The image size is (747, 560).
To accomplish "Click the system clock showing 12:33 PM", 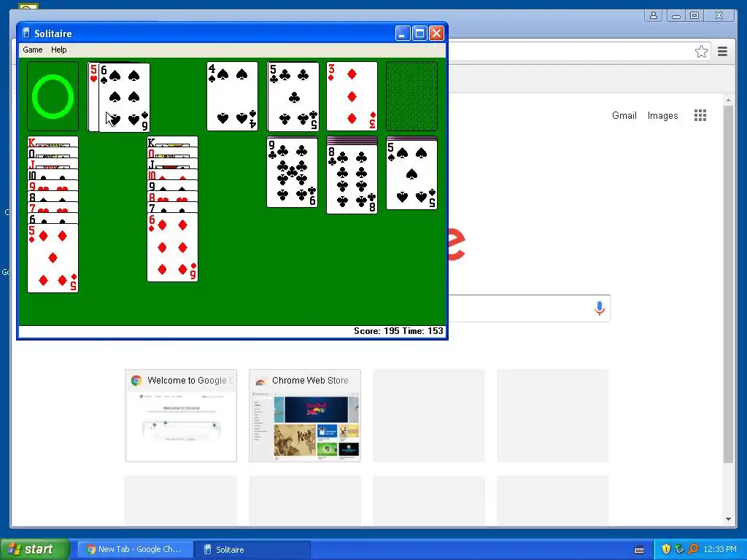I will [720, 550].
